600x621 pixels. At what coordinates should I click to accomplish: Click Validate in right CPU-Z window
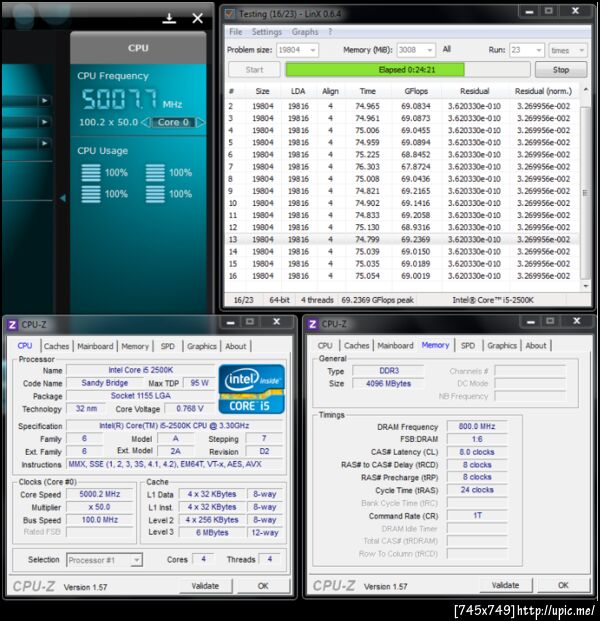tap(506, 585)
